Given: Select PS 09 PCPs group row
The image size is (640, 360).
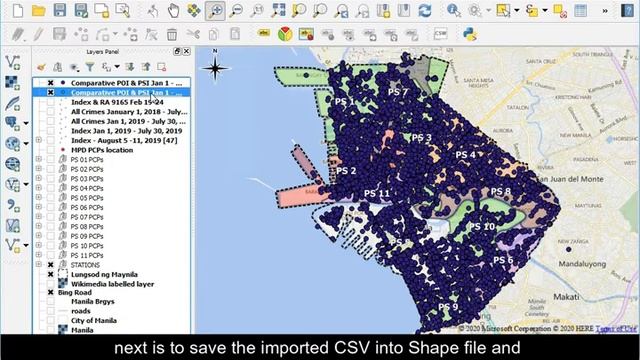Looking at the screenshot, I should 87,236.
